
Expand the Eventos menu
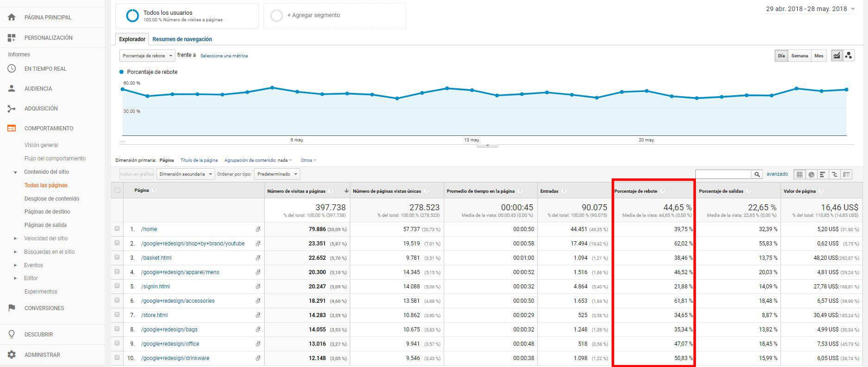pos(15,265)
